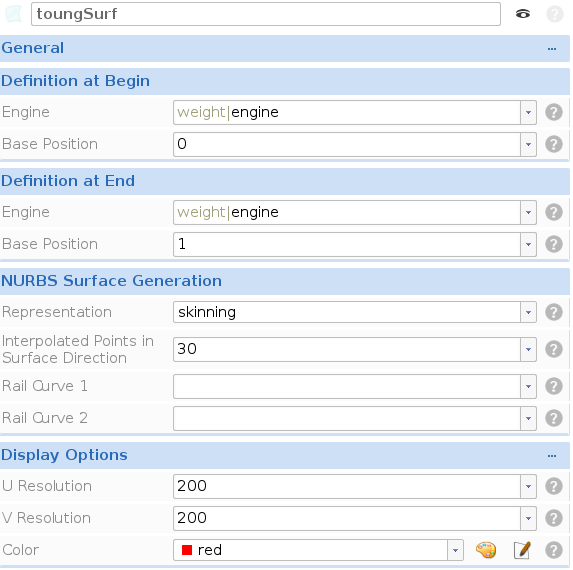Image resolution: width=573 pixels, height=570 pixels.
Task: Open the color palette picker icon
Action: [486, 550]
